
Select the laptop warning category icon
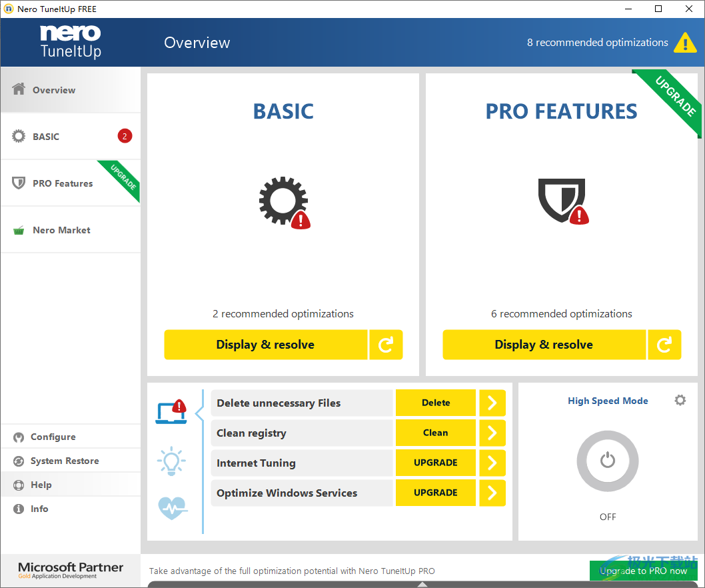point(171,411)
